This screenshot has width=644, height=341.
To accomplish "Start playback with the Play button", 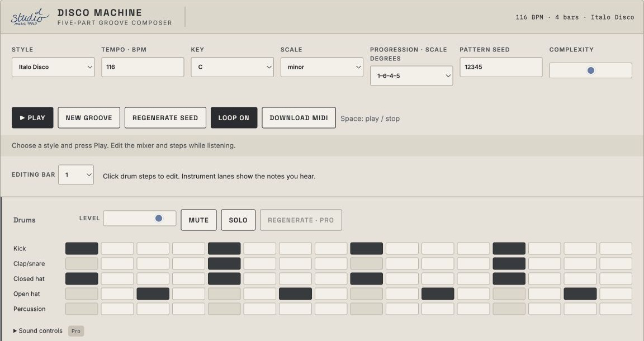I will click(32, 118).
